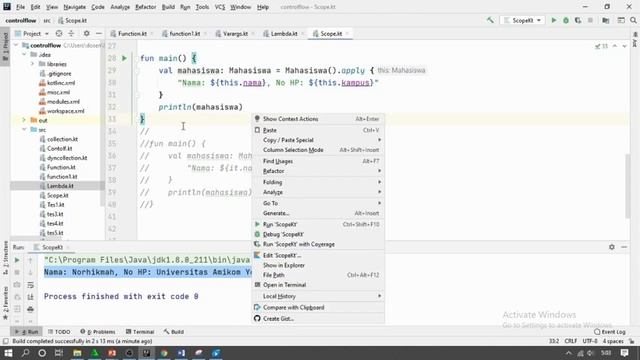Open Windows Start menu
The height and width of the screenshot is (360, 640).
(x=8, y=353)
